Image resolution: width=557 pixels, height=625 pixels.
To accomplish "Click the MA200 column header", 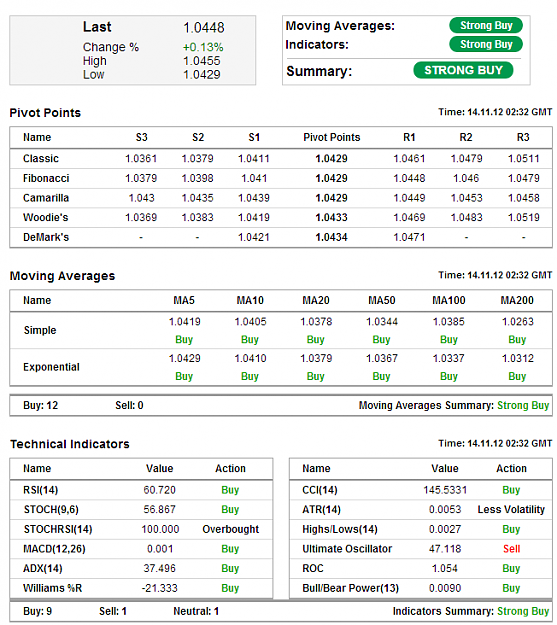I will (517, 301).
